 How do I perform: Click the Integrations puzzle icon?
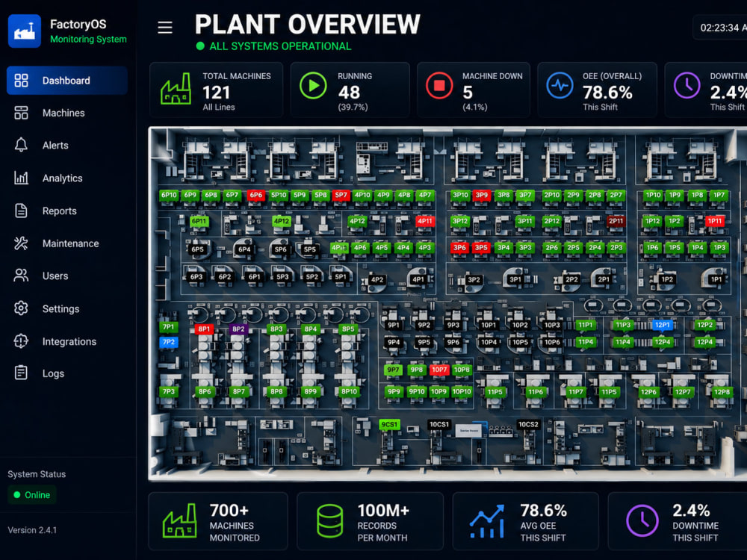21,341
